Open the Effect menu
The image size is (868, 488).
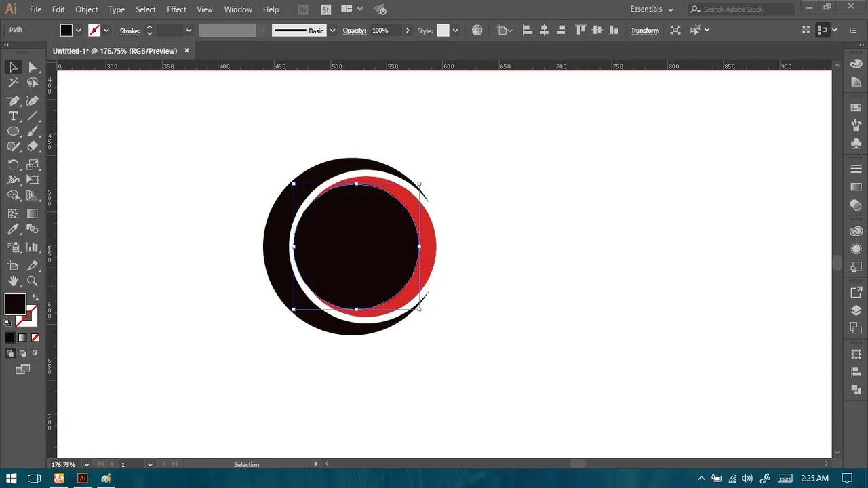176,9
